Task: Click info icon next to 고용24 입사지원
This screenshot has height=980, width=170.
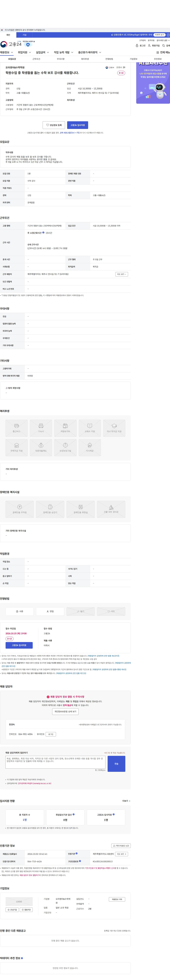Action: click(113, 815)
